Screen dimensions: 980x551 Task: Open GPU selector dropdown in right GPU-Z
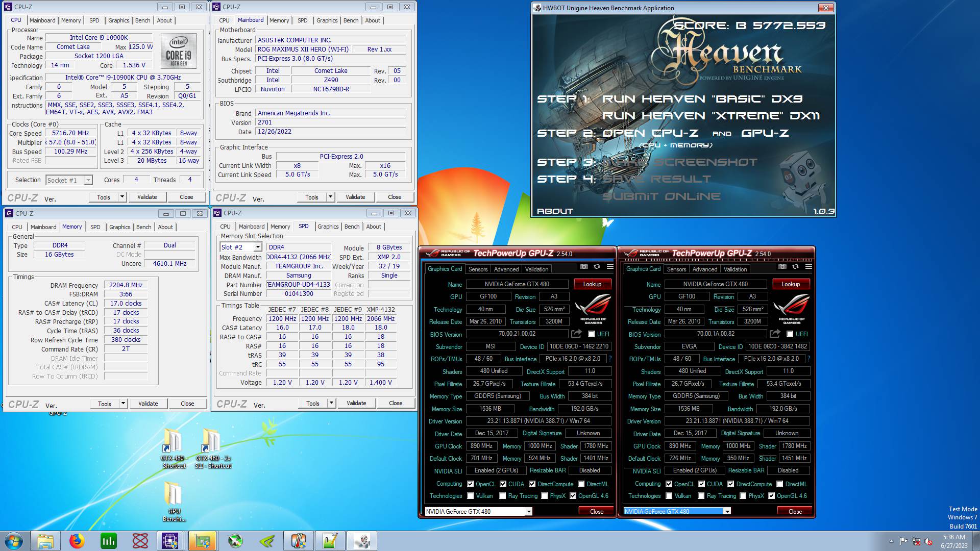coord(727,511)
